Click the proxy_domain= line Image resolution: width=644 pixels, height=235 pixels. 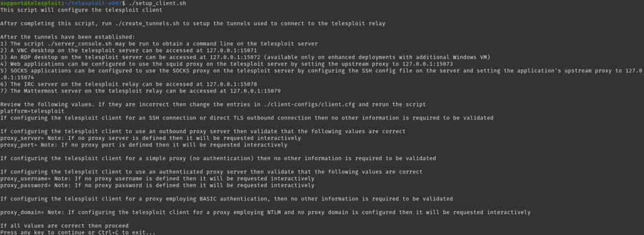[265, 212]
